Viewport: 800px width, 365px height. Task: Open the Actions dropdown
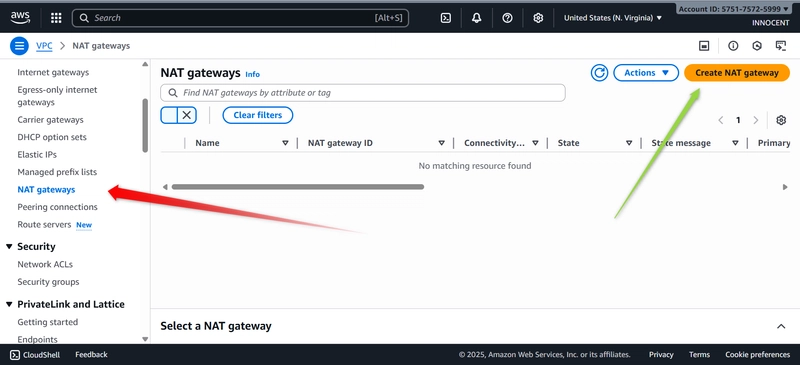(x=646, y=73)
